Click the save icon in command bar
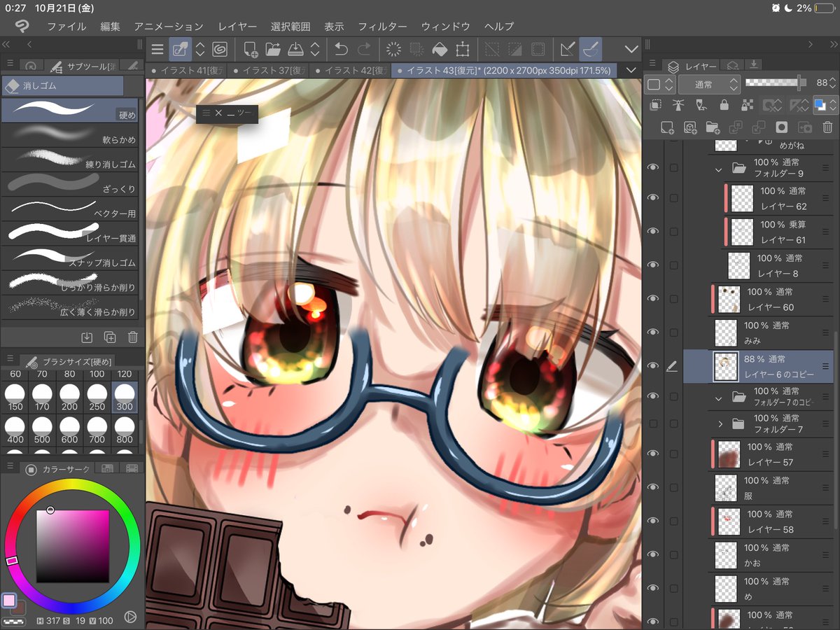This screenshot has width=840, height=630. pos(295,49)
